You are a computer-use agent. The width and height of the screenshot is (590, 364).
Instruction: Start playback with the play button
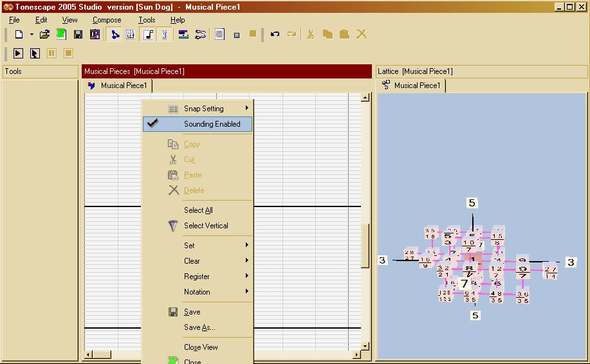18,53
